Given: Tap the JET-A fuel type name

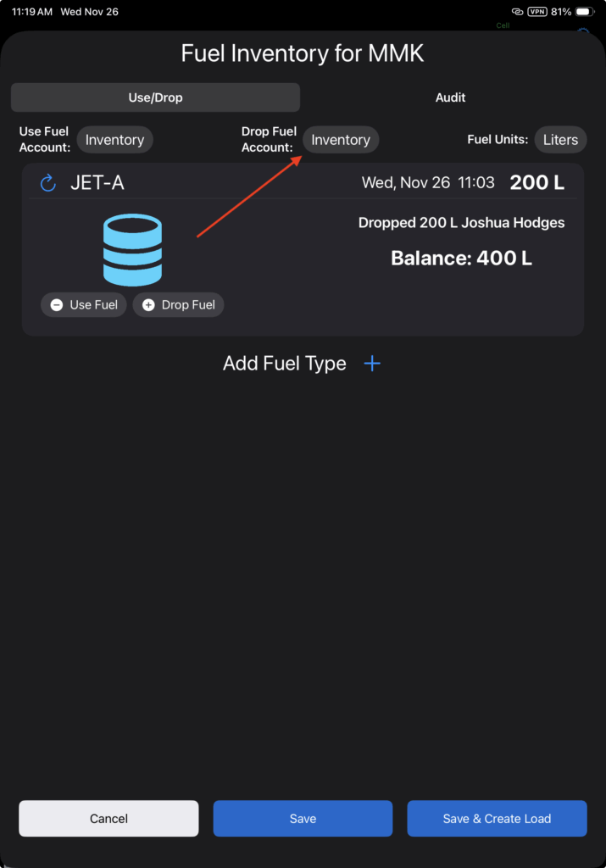Looking at the screenshot, I should [97, 182].
